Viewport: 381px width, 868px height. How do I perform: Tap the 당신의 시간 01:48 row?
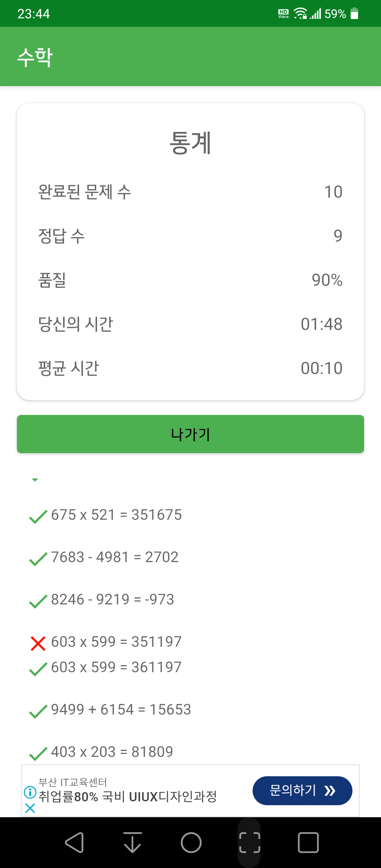190,324
